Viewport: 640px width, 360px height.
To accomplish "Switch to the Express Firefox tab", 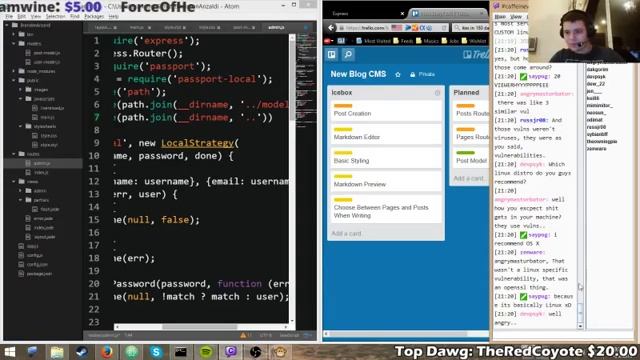I will coord(365,13).
